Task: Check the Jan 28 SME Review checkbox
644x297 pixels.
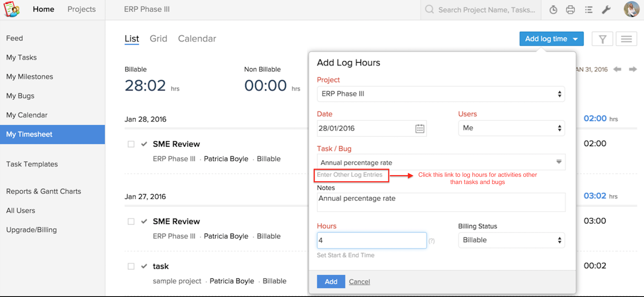Action: (131, 144)
